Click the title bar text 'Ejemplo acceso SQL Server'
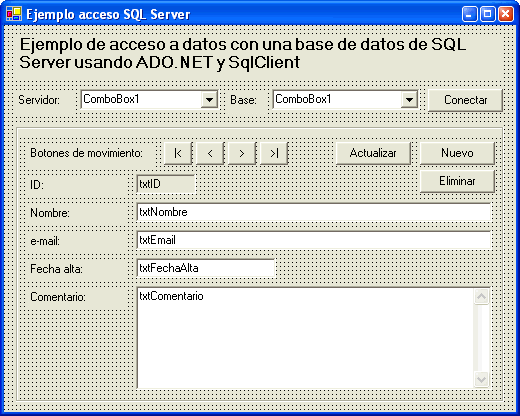This screenshot has width=520, height=416. point(108,15)
